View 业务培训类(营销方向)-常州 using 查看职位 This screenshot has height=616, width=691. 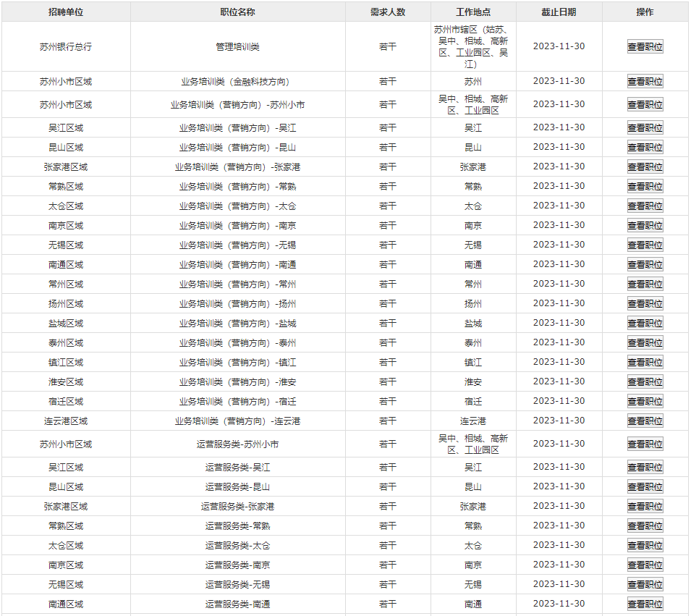(645, 284)
